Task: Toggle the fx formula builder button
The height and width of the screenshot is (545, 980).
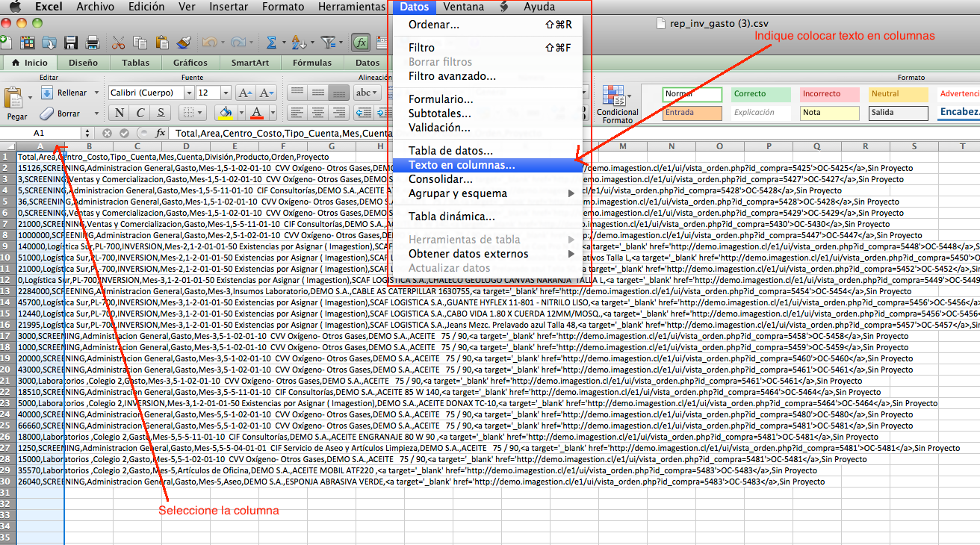Action: pos(361,43)
